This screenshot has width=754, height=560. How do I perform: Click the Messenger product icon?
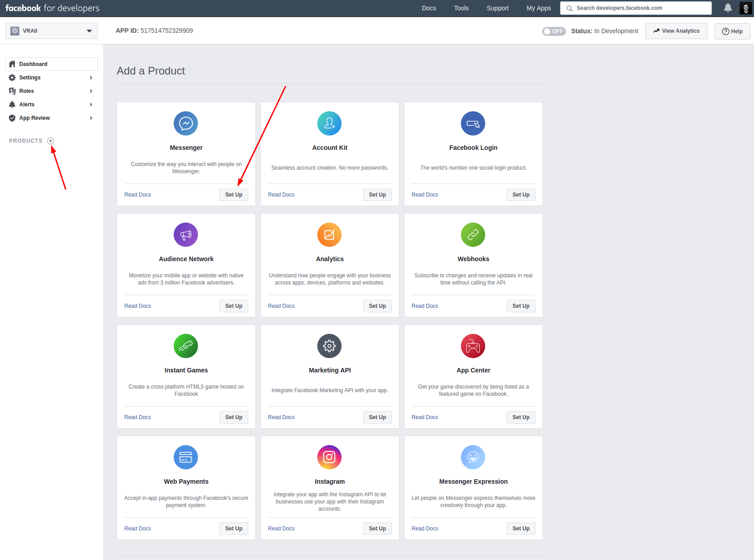coord(186,123)
